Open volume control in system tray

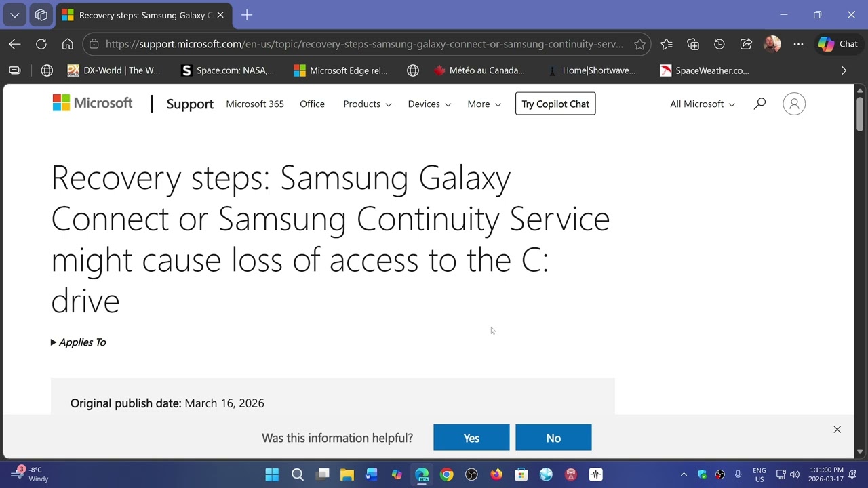pos(794,474)
